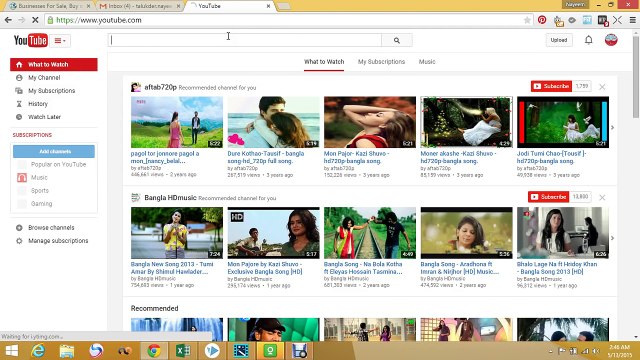Viewport: 640px width, 360px height.
Task: Open the guide menu next to YouTube logo
Action: [60, 40]
